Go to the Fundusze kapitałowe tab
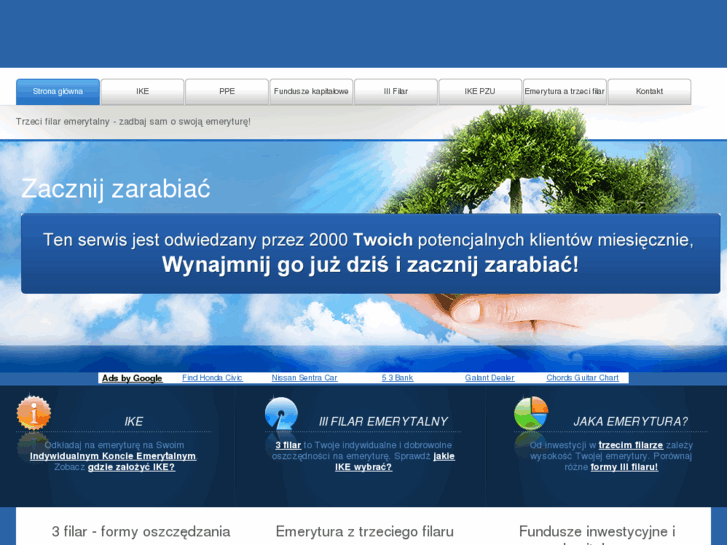The width and height of the screenshot is (727, 545). pos(311,92)
